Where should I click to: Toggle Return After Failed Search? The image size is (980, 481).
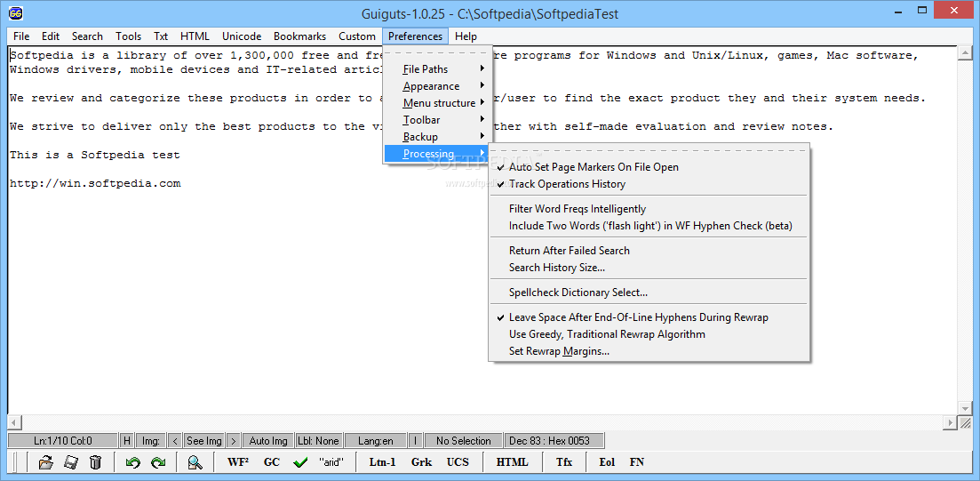tap(649, 251)
